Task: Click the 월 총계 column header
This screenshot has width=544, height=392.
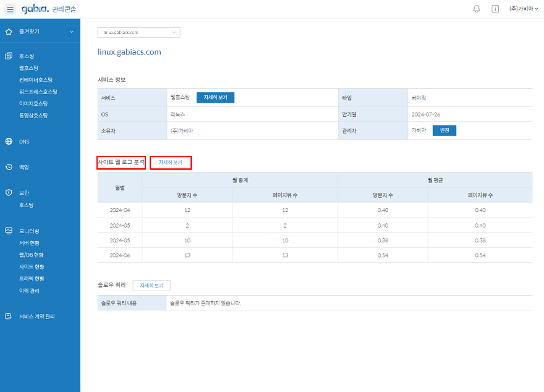Action: click(240, 181)
